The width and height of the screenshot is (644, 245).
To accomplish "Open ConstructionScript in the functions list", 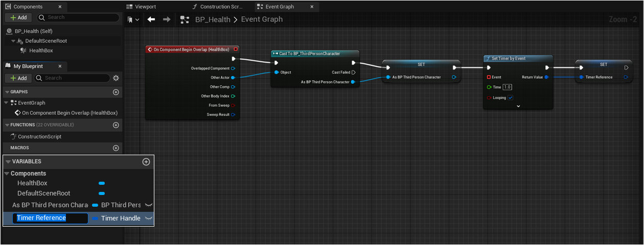I will [x=39, y=137].
